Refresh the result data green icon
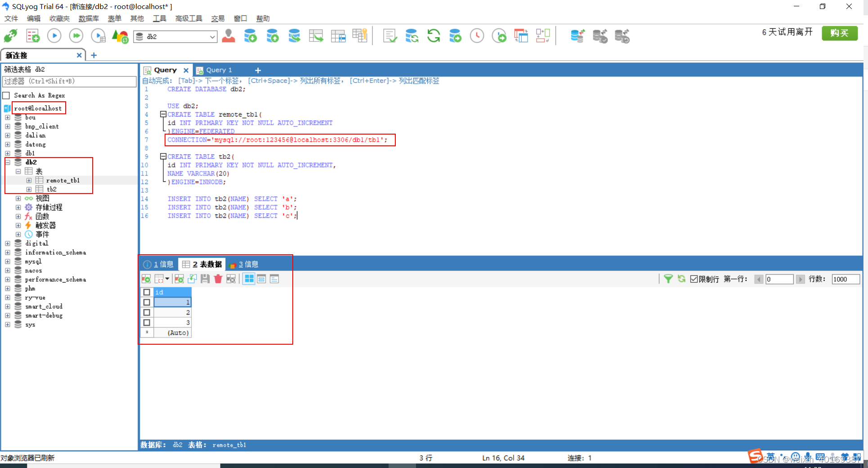The image size is (868, 468). click(681, 279)
